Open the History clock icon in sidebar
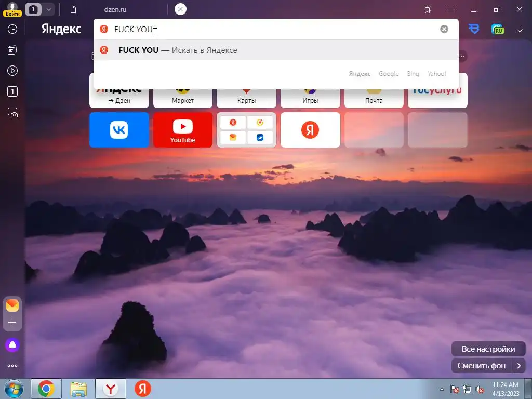The width and height of the screenshot is (532, 399). 12,29
